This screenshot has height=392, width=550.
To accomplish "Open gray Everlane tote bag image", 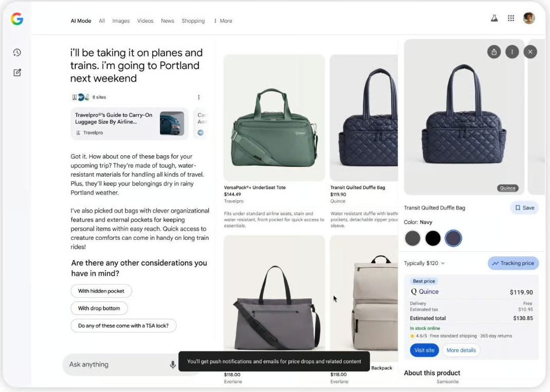I will [x=274, y=293].
